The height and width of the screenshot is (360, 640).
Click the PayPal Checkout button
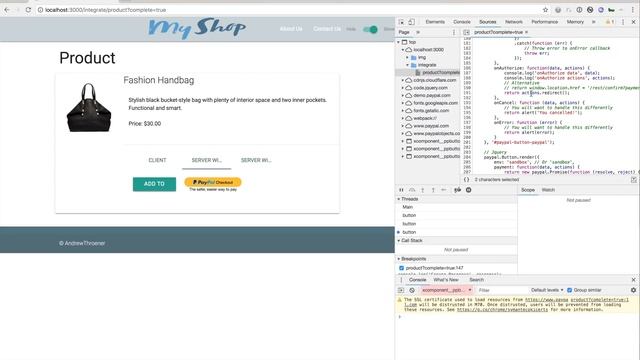[213, 182]
